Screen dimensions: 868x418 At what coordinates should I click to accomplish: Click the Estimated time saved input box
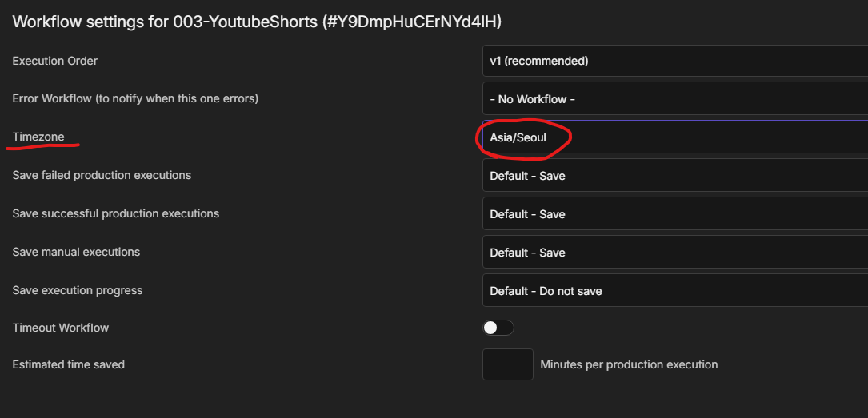[507, 364]
